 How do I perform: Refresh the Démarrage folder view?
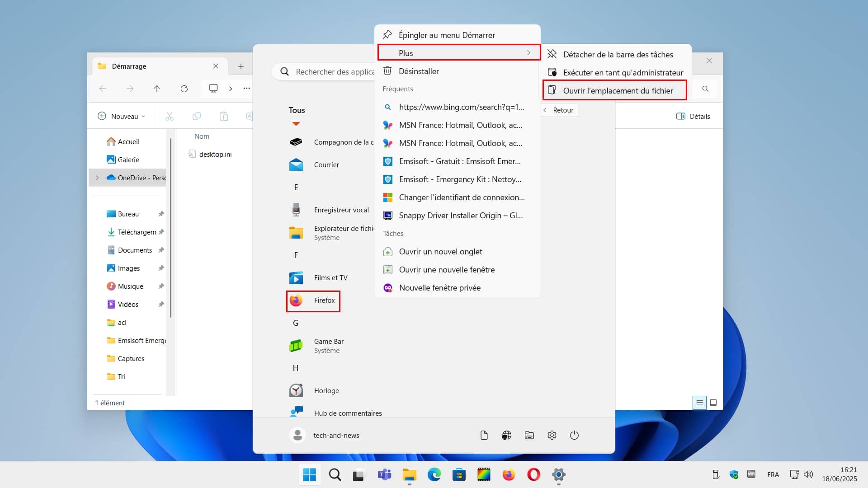[x=184, y=89]
